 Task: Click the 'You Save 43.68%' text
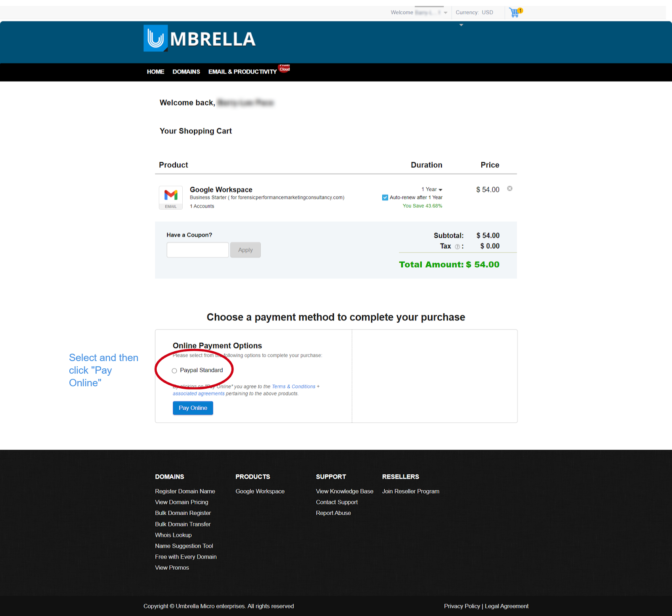(423, 206)
